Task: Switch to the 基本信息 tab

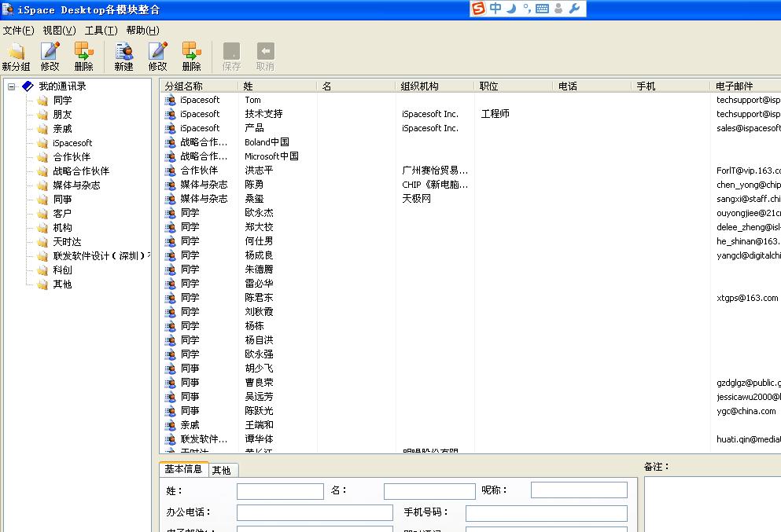Action: 183,469
